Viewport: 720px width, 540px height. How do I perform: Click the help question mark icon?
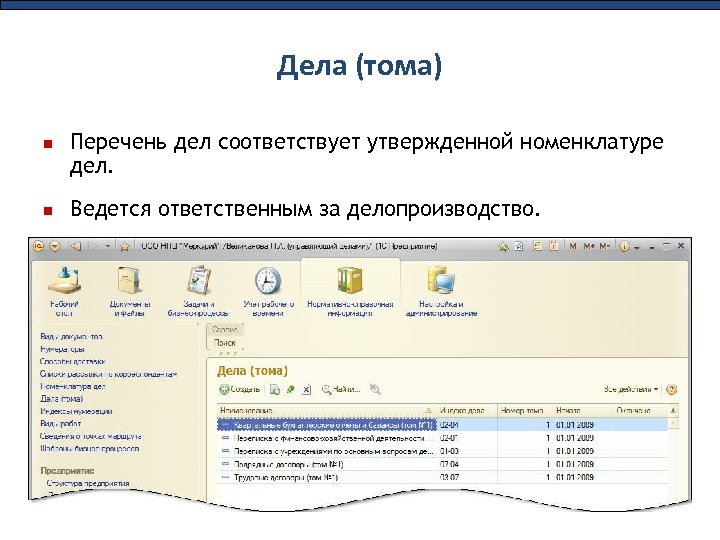(671, 389)
